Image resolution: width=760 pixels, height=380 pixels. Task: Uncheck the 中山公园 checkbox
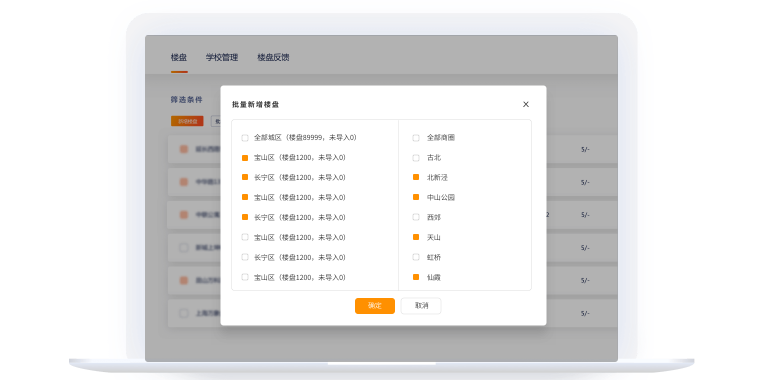[416, 197]
